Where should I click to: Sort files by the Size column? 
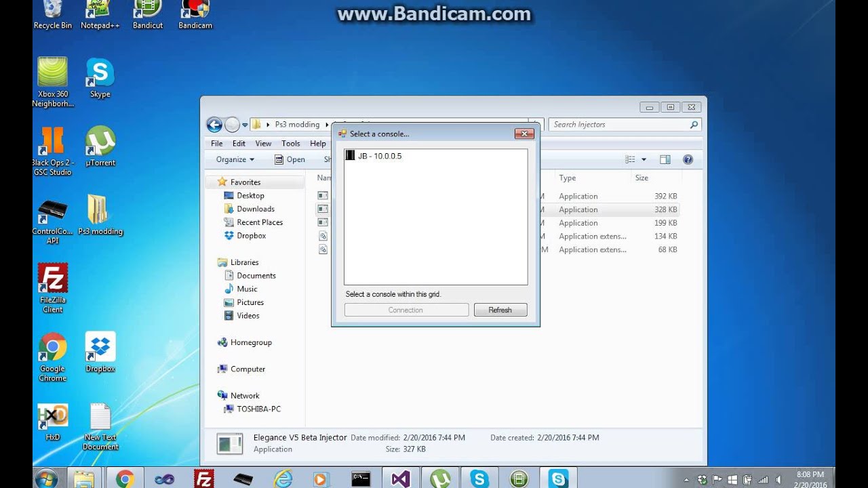642,178
